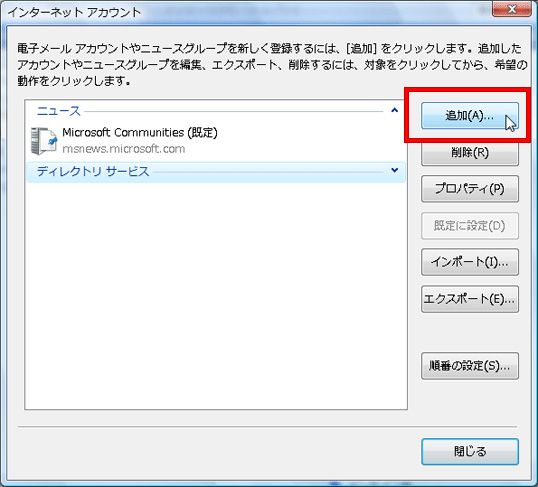Click the instruction text paragraph
Viewport: 538px width, 487px height.
click(272, 65)
